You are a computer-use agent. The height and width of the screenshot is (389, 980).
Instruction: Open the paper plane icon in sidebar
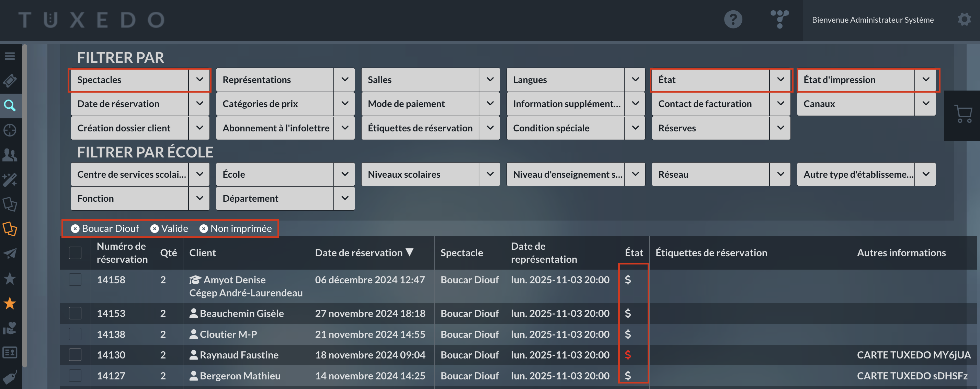[x=10, y=254]
